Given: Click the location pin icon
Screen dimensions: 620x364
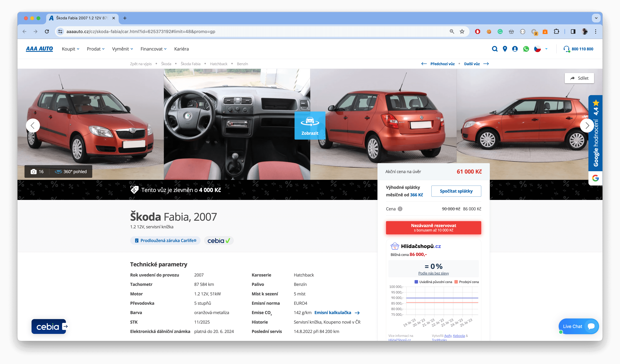Looking at the screenshot, I should 505,49.
